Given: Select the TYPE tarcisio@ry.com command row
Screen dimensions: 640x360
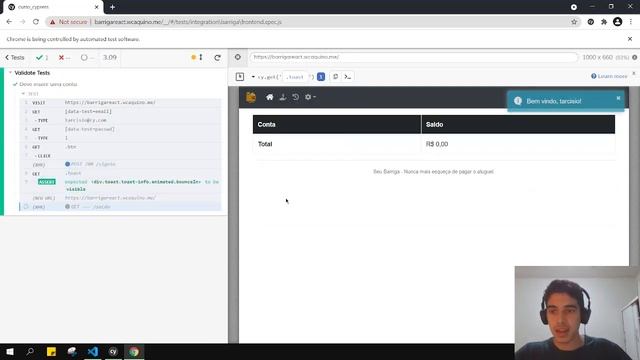Looking at the screenshot, I should [120, 120].
